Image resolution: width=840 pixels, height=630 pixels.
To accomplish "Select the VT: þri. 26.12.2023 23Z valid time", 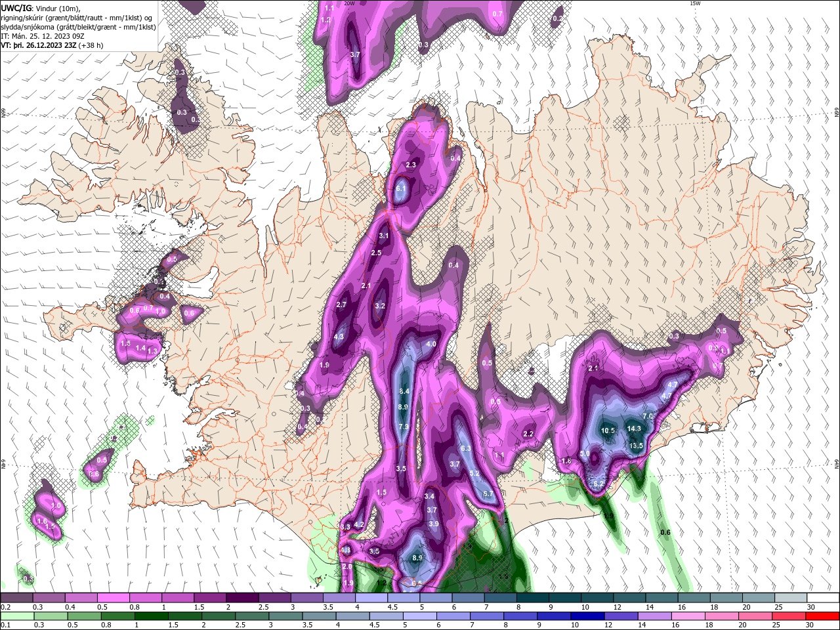I will [52, 45].
